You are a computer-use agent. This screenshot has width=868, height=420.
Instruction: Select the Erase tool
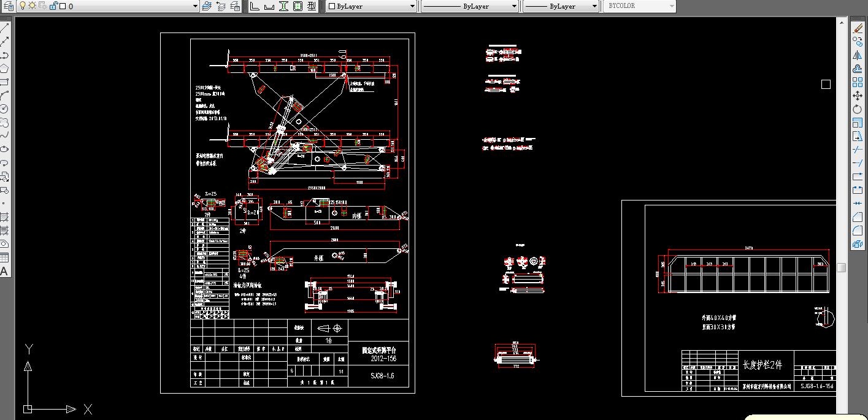pos(858,28)
